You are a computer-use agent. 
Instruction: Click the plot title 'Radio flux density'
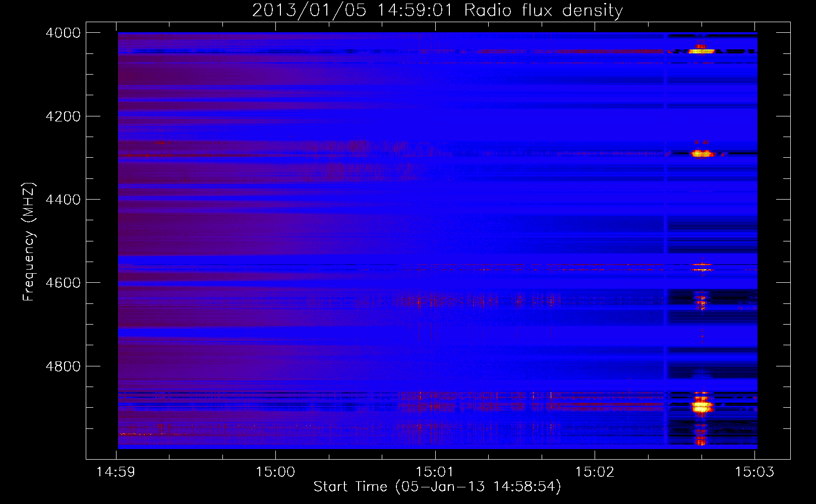click(x=544, y=11)
